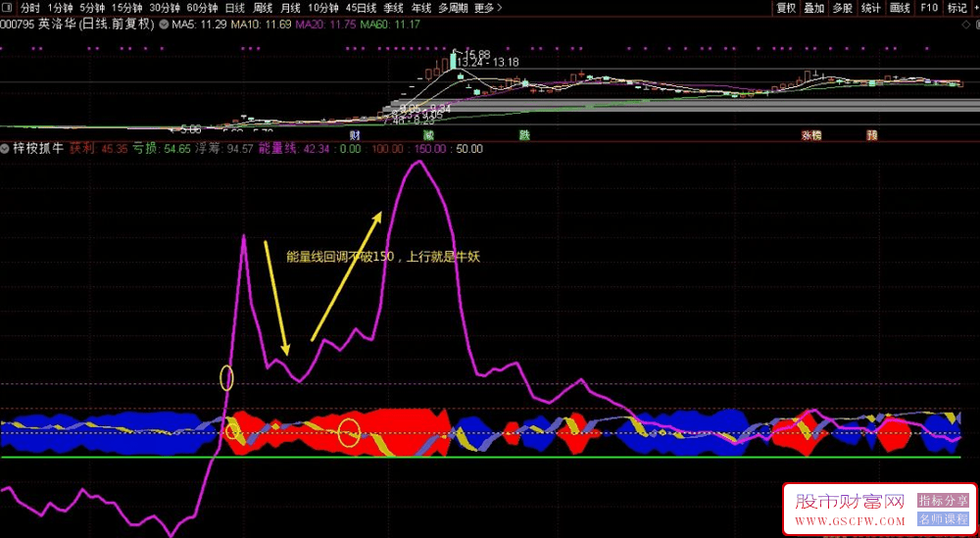Click the 梓桉抓牛 indicator name

pyautogui.click(x=38, y=149)
